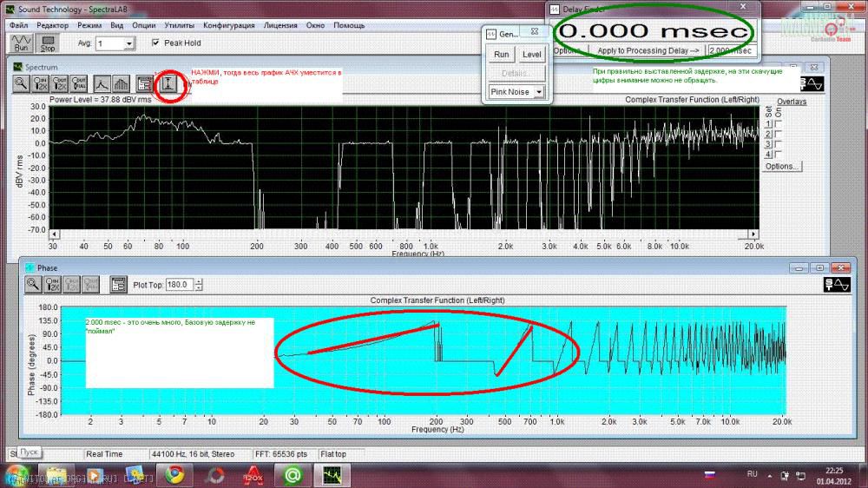Image resolution: width=868 pixels, height=488 pixels.
Task: Open the Помощь menu
Action: pos(349,25)
